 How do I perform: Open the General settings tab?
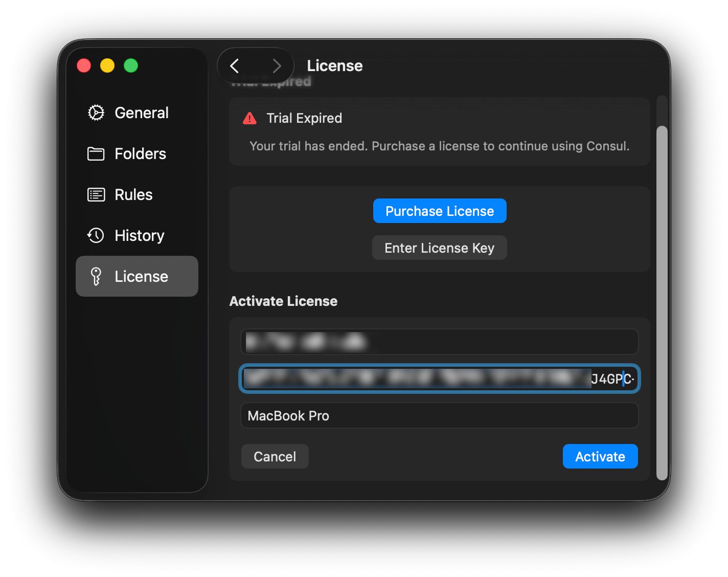pyautogui.click(x=137, y=113)
